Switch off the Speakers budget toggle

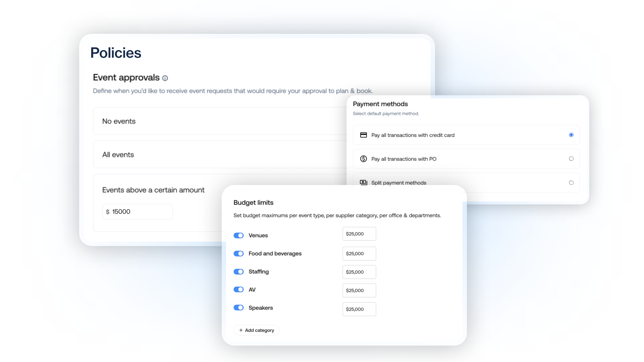[238, 308]
